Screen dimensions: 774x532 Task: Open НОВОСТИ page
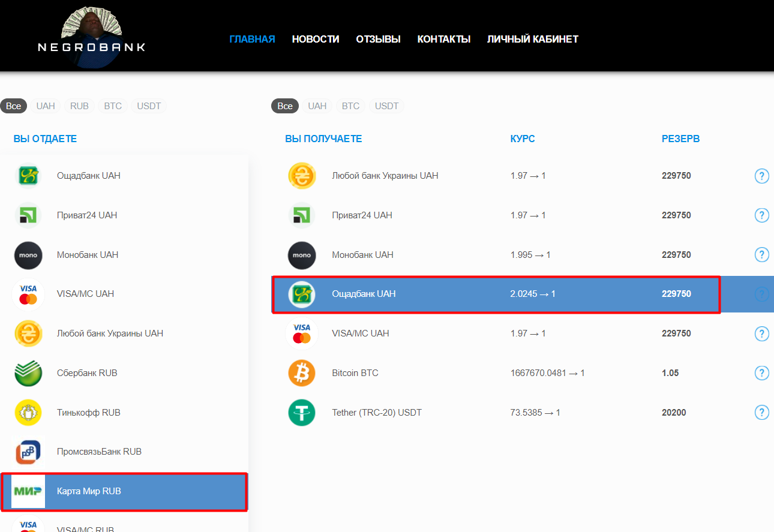pos(316,39)
